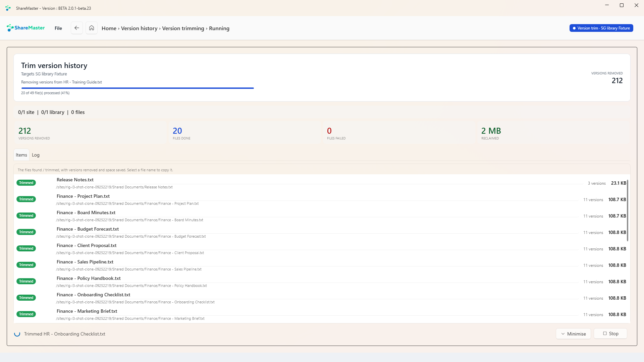Select file name Release Notes.txt
Screen dimensions: 644x362
point(75,180)
